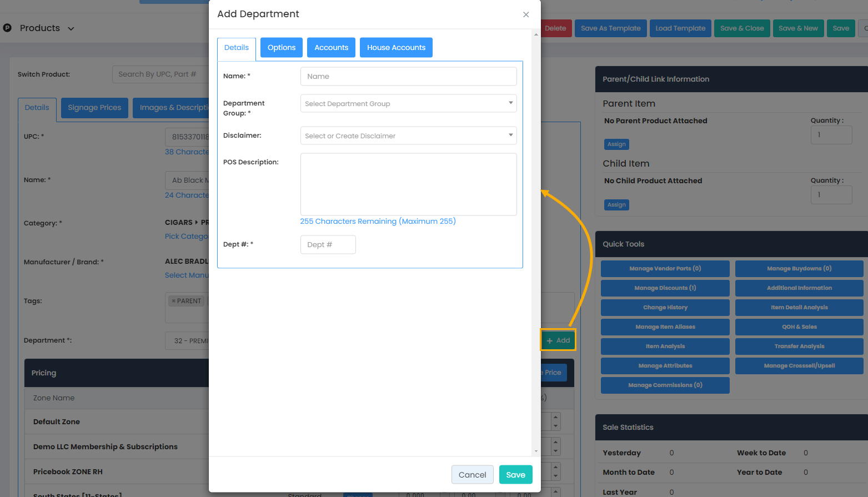Image resolution: width=868 pixels, height=497 pixels.
Task: Click Assign under Parent Item
Action: point(616,144)
